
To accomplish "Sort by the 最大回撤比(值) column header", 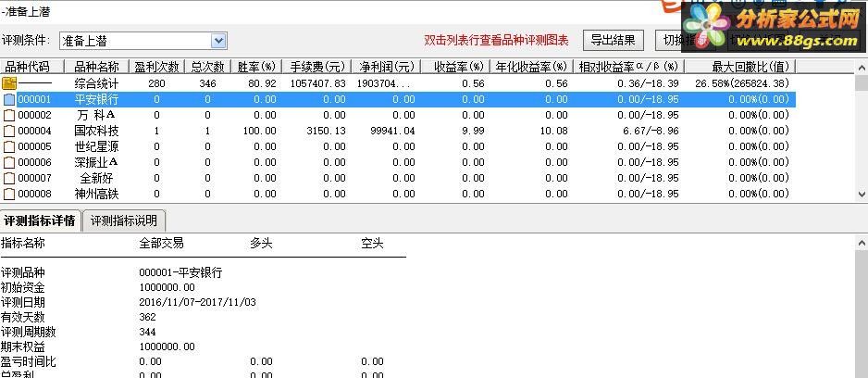I will click(x=740, y=67).
